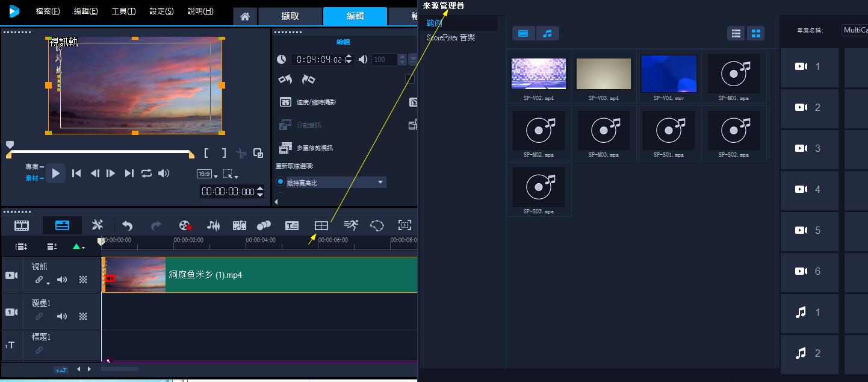Viewport: 868px width, 382px height.
Task: Open the 設定(S) menu
Action: pos(161,11)
